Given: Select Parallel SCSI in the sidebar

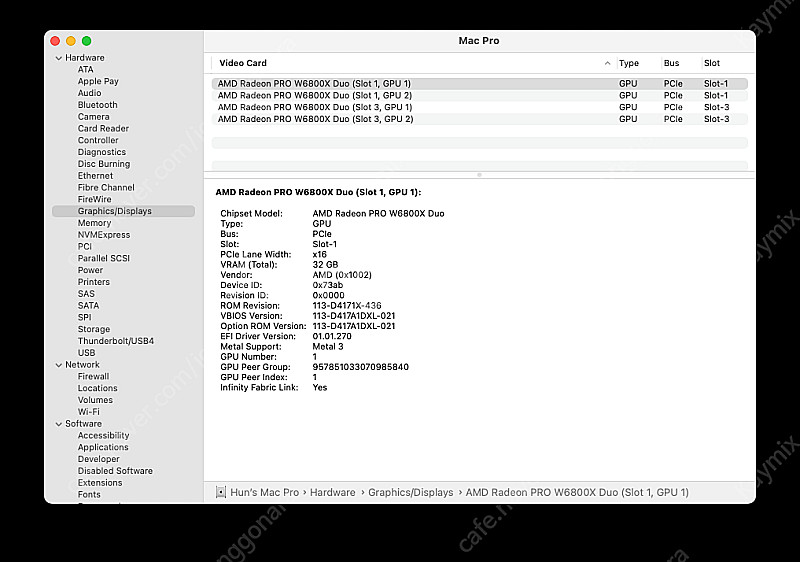Looking at the screenshot, I should [x=104, y=258].
